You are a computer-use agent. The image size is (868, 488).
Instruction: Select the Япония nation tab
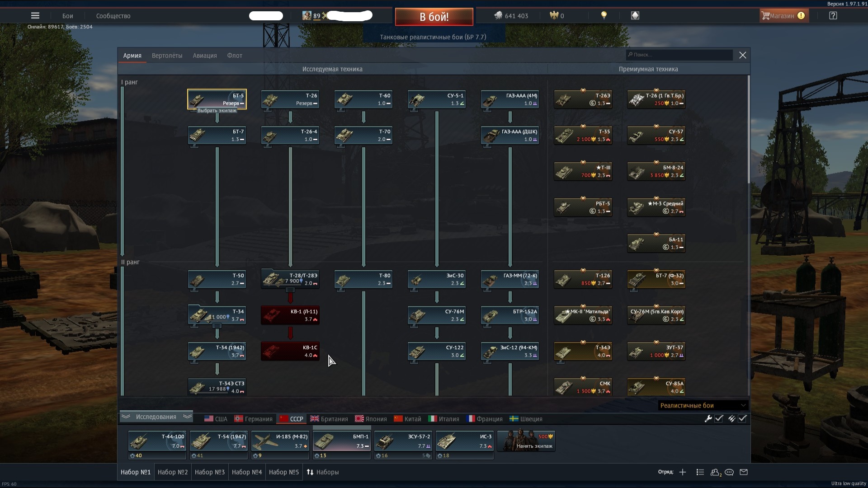(x=371, y=419)
